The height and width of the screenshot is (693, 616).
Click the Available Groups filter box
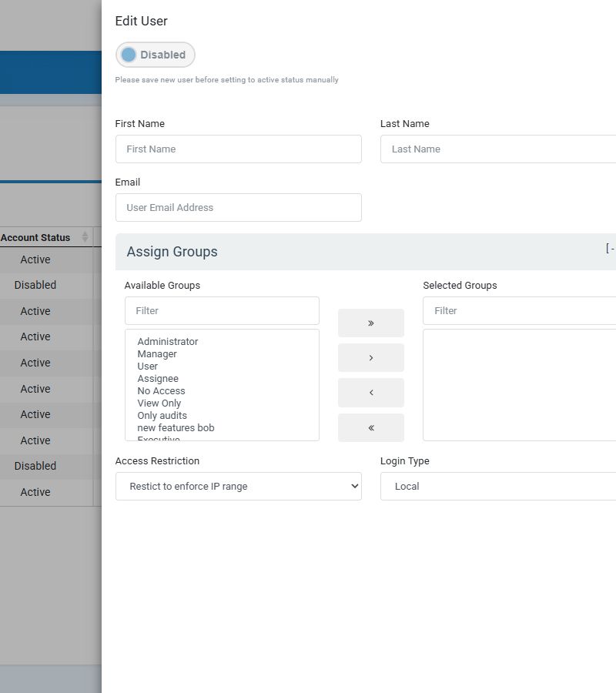coord(222,311)
